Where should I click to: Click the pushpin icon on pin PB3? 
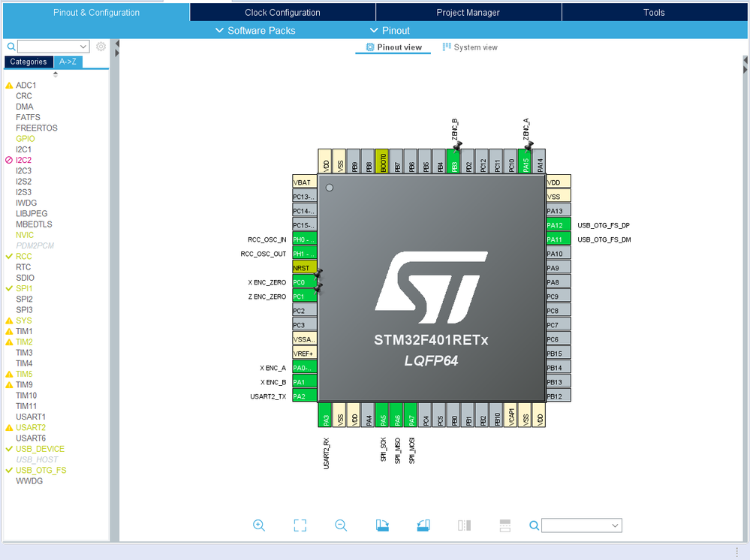click(x=457, y=146)
